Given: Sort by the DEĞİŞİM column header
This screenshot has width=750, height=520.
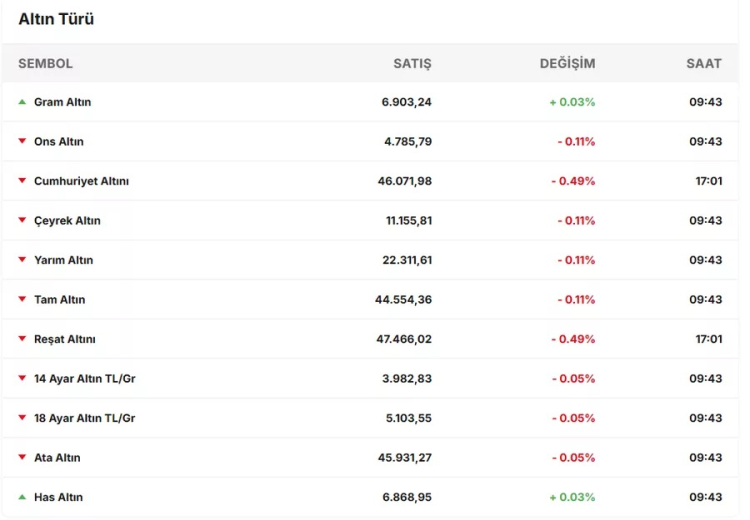Looking at the screenshot, I should pyautogui.click(x=567, y=63).
